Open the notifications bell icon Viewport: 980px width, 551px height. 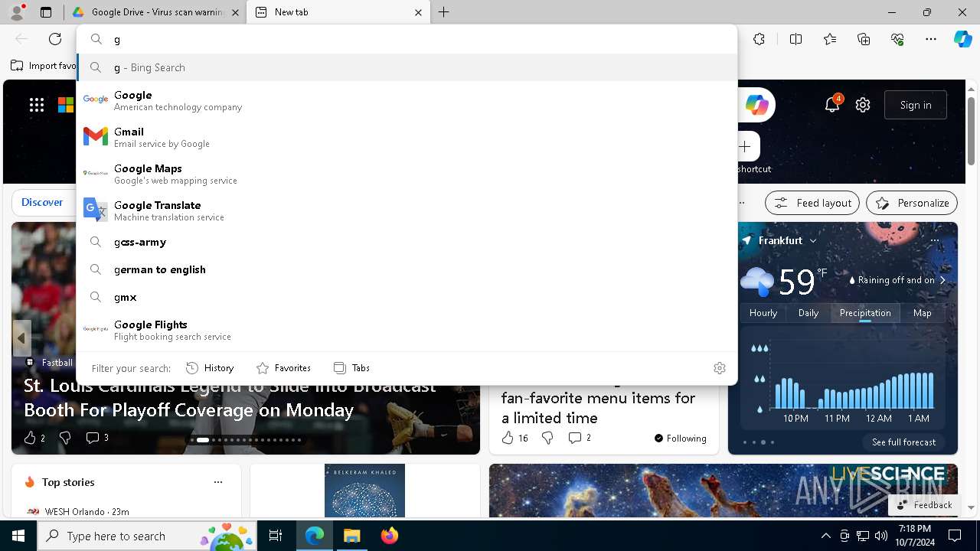pos(832,105)
